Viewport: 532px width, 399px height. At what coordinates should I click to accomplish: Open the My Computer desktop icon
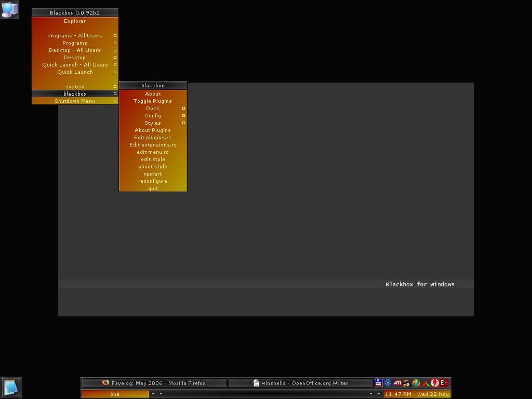(x=9, y=9)
